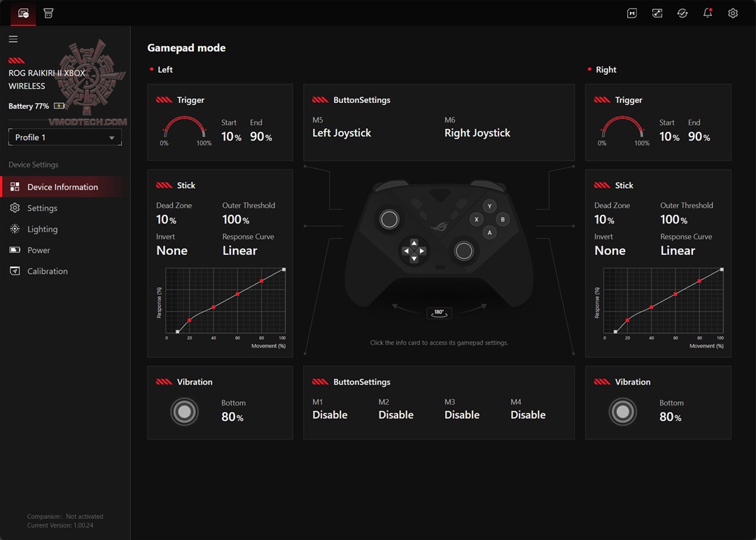Open the Left Vibration card
The width and height of the screenshot is (756, 540).
[x=220, y=403]
